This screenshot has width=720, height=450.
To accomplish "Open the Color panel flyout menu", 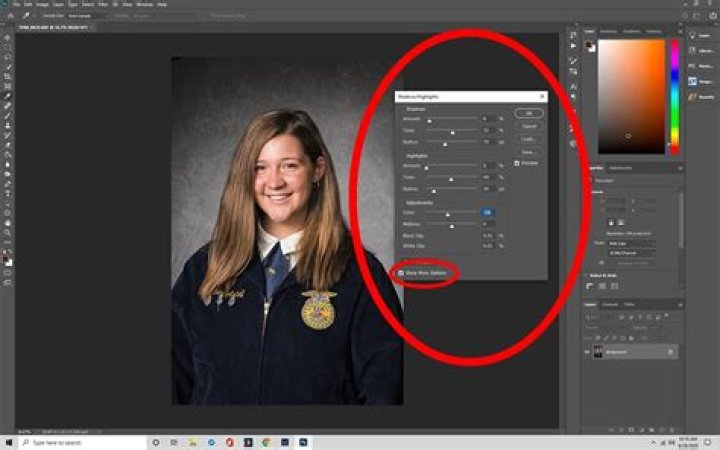I will pos(681,31).
